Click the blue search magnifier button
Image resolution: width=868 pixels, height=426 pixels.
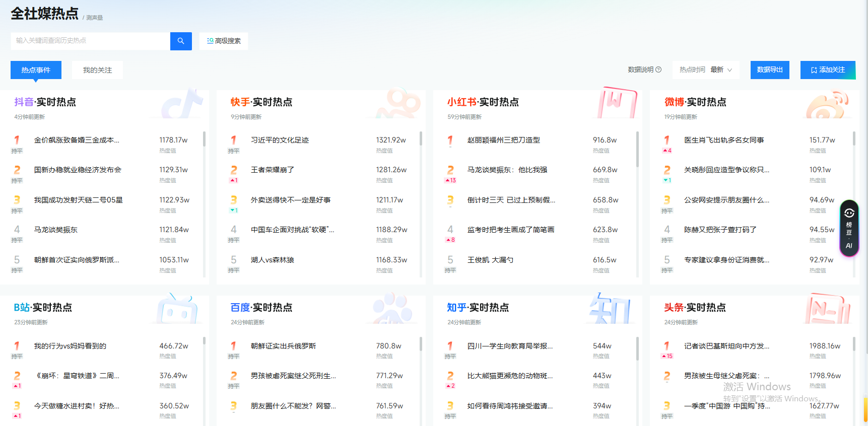click(x=181, y=41)
